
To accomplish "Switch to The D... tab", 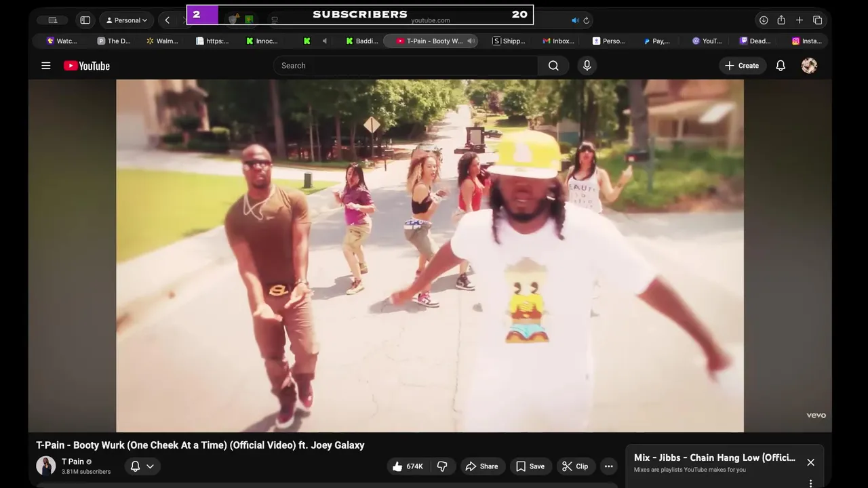I will (114, 41).
